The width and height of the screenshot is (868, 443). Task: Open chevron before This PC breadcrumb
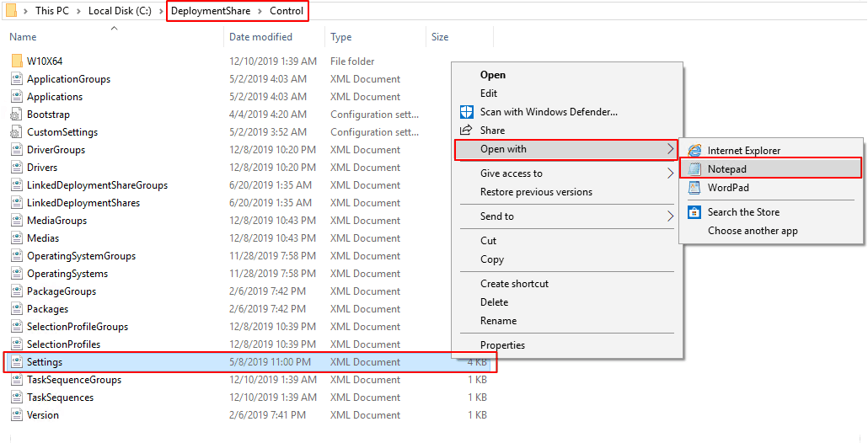26,11
